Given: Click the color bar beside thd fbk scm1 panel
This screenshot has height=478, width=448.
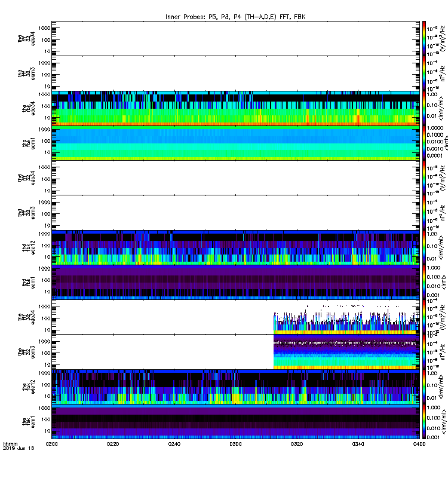Looking at the screenshot, I should (424, 282).
